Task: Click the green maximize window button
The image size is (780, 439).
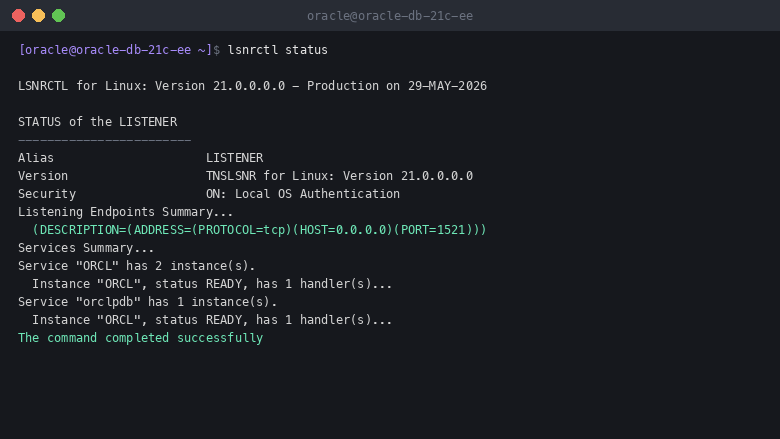Action: (59, 16)
